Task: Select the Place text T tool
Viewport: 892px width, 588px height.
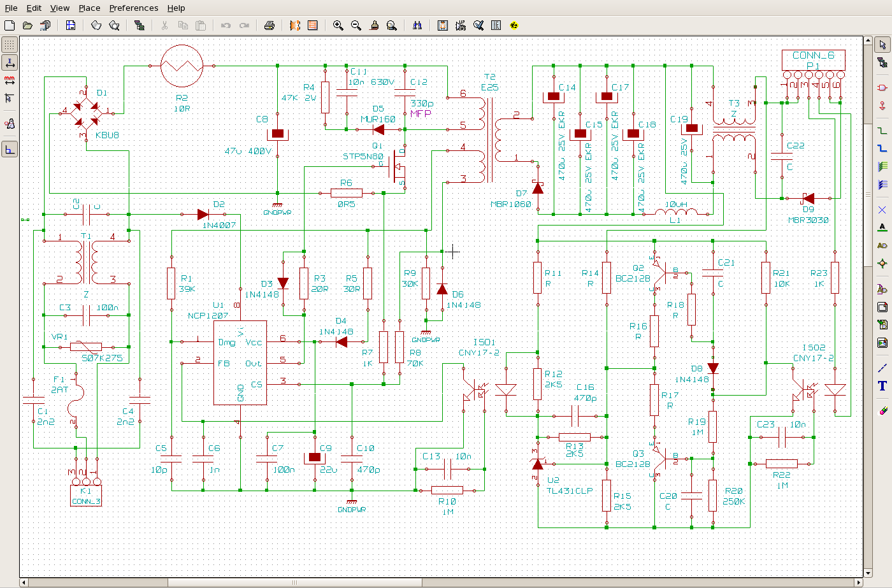Action: [882, 385]
